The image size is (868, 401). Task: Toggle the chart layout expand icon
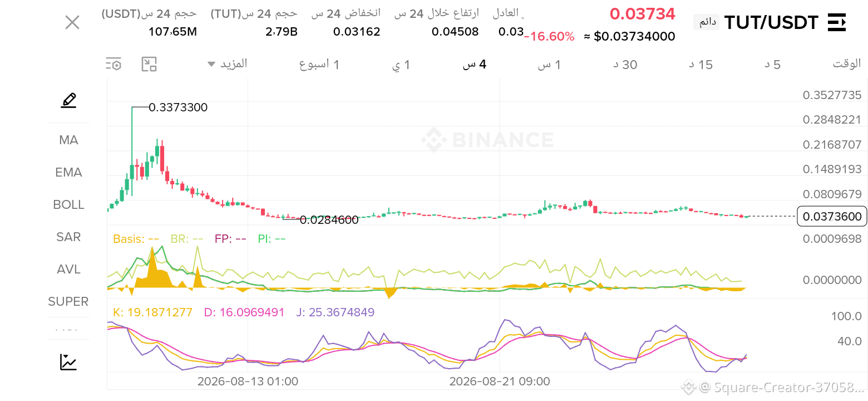tap(149, 64)
